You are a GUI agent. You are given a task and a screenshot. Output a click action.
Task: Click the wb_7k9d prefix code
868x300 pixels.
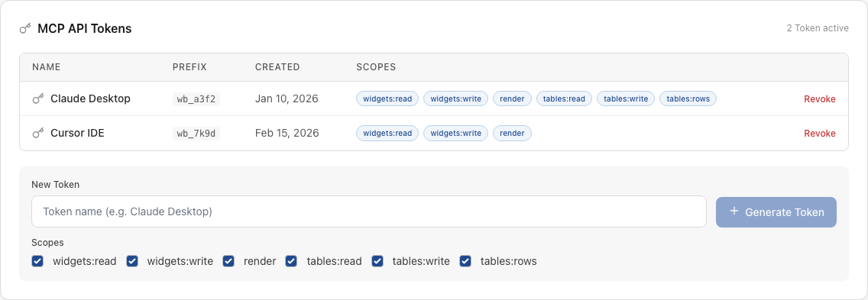[x=196, y=134]
